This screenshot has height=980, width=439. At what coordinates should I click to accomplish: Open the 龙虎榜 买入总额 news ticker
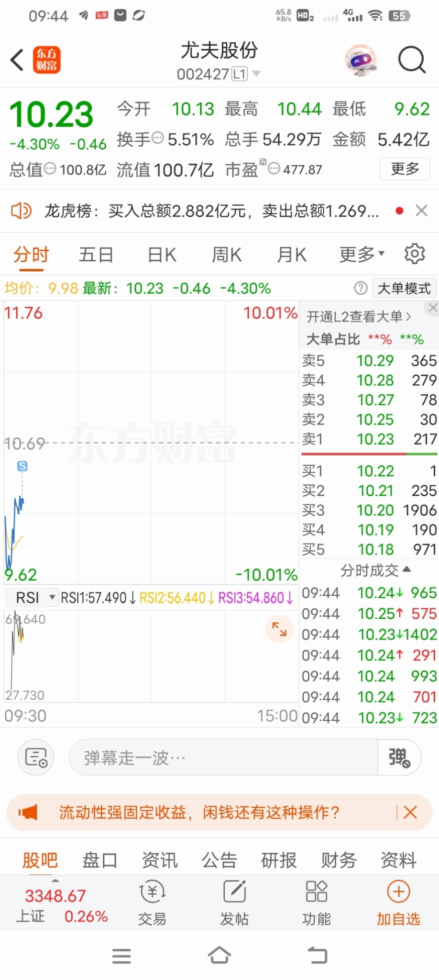[211, 211]
